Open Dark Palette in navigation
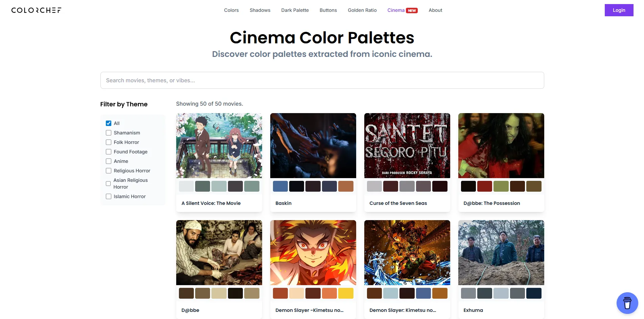The height and width of the screenshot is (319, 644). click(x=295, y=10)
